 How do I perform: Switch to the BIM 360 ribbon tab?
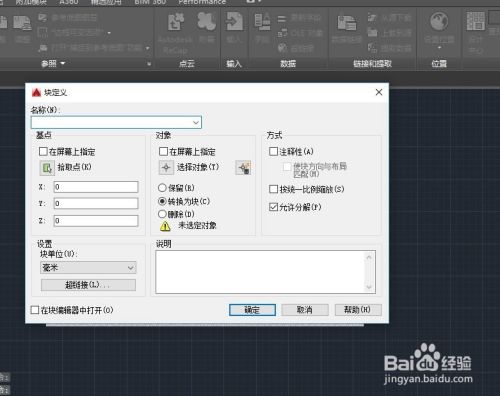point(150,2)
